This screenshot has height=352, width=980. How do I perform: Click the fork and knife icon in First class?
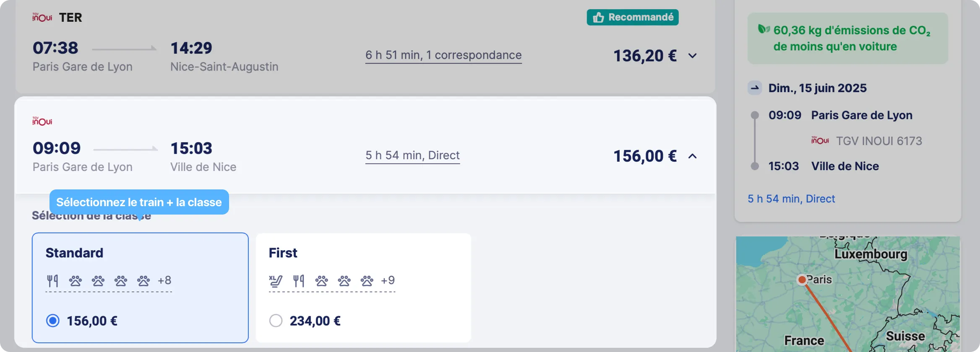point(299,281)
